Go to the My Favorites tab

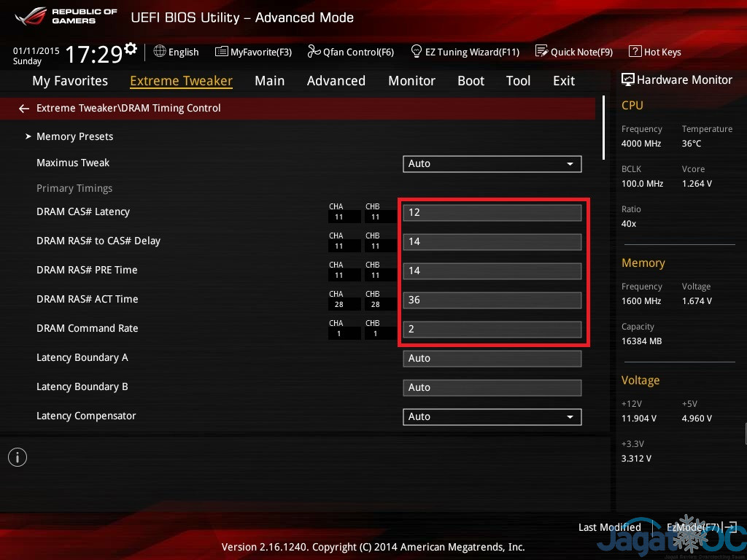pos(70,81)
